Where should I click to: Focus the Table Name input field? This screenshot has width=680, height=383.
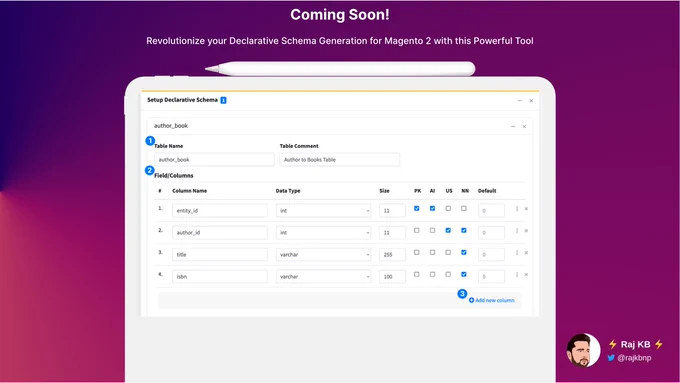point(214,160)
